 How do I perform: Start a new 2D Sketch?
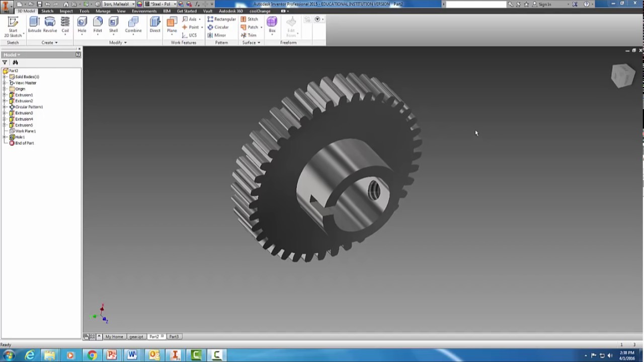pos(13,27)
